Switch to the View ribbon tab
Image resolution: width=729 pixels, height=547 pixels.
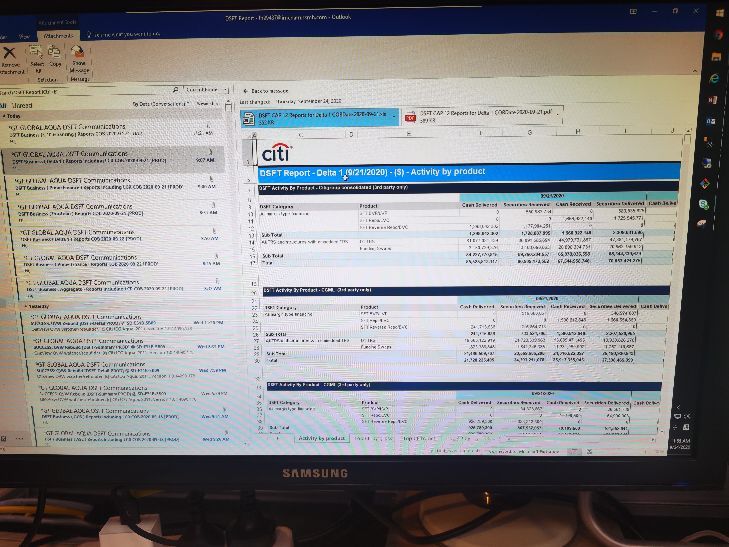click(24, 36)
